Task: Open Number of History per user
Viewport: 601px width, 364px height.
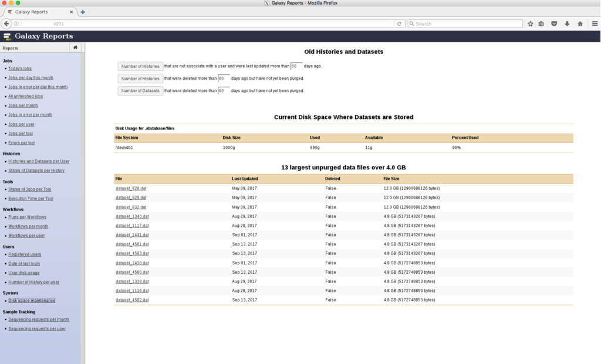Action: tap(33, 282)
